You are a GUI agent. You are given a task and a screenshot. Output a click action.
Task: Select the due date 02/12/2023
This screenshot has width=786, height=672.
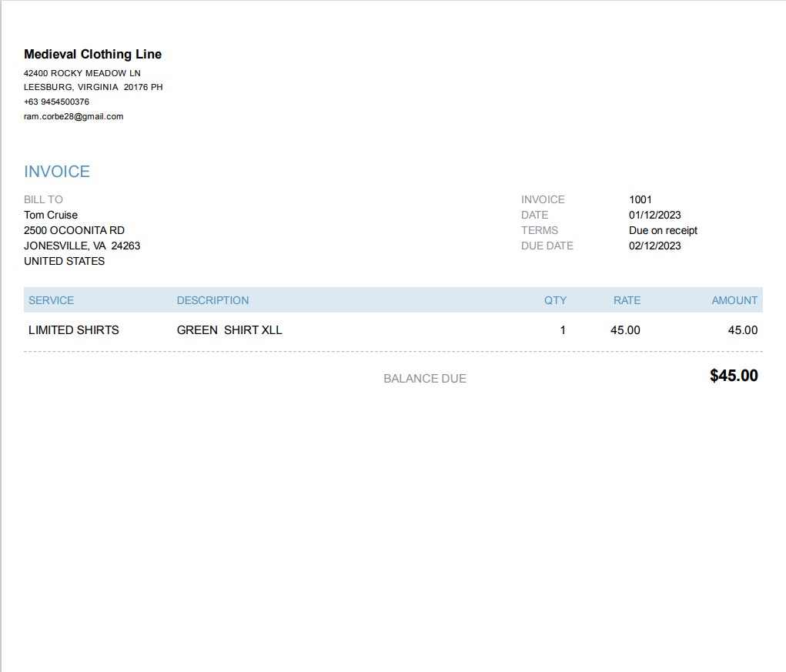654,246
